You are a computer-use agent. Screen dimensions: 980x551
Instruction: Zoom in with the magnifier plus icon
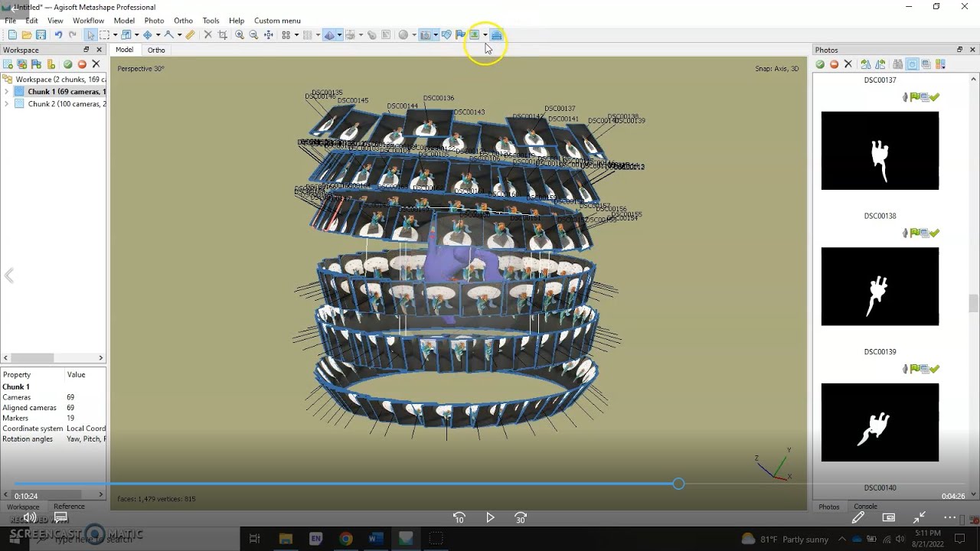pyautogui.click(x=239, y=34)
